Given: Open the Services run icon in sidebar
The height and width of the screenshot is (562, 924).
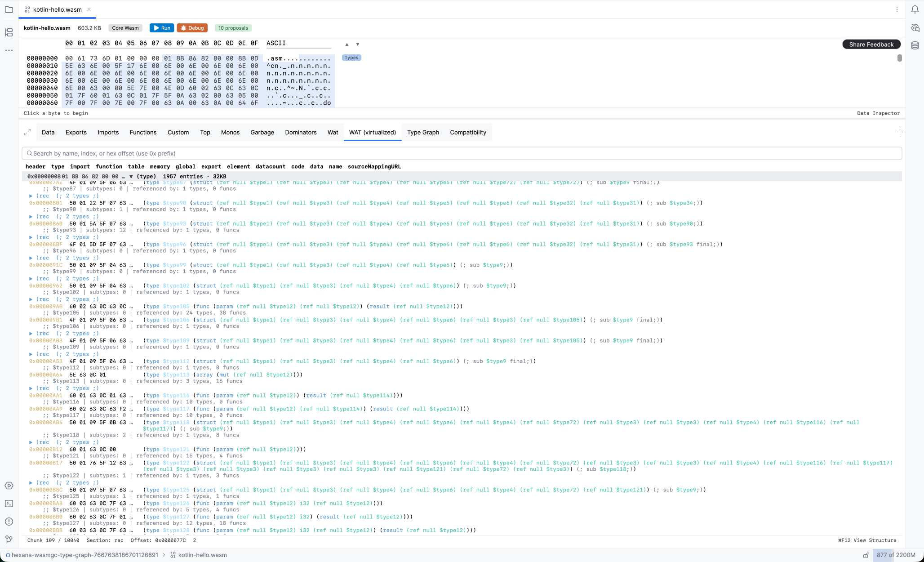Looking at the screenshot, I should (x=9, y=486).
